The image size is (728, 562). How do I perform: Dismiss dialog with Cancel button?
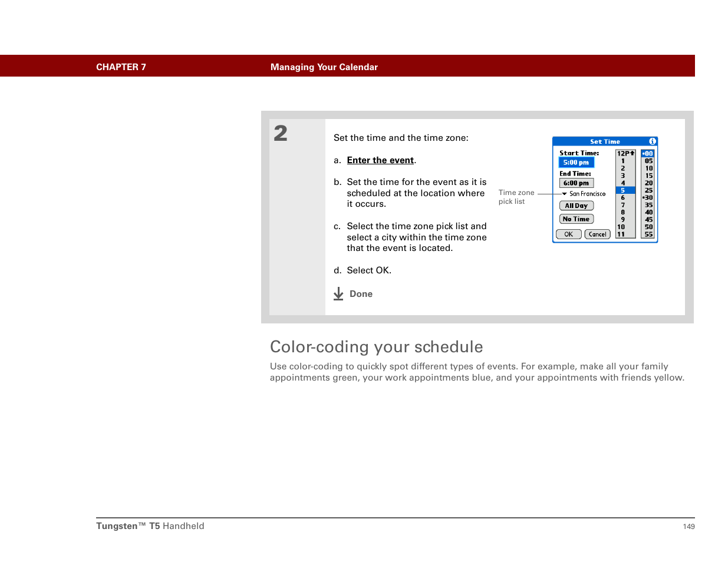[597, 234]
